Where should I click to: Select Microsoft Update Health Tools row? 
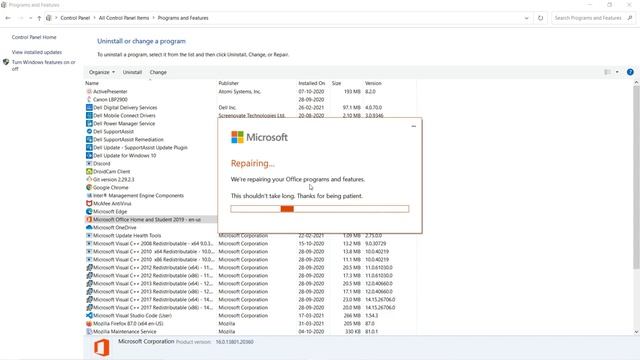(x=250, y=236)
